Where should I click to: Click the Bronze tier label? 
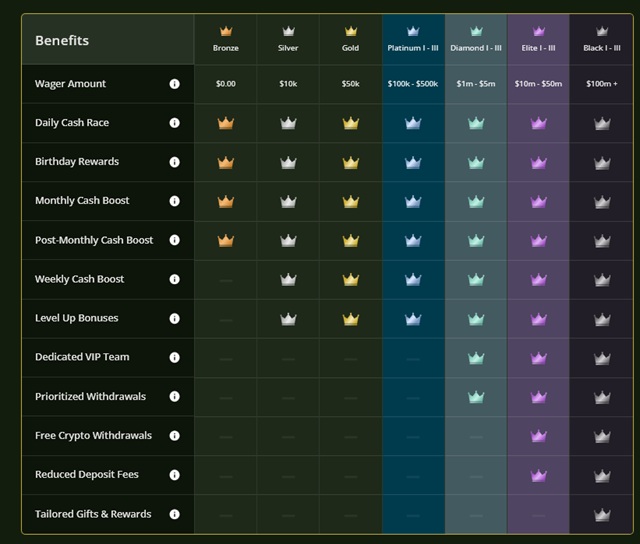pos(226,48)
